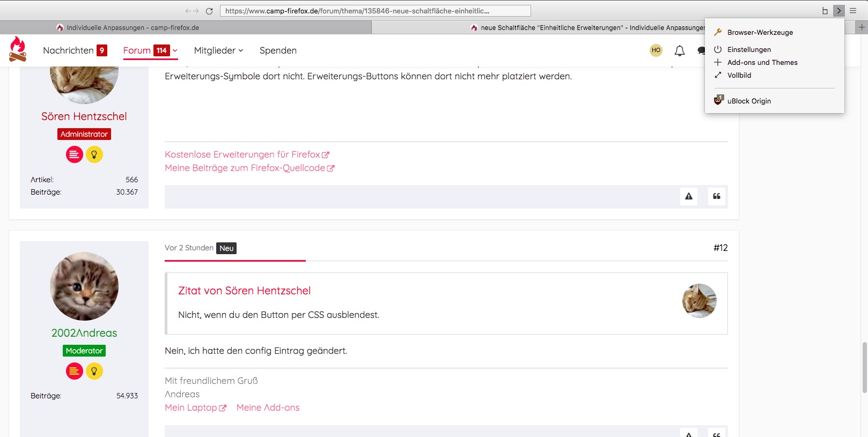The width and height of the screenshot is (868, 437).
Task: Switch to the 'Individuelle Anpassungen - camp-firefox.de' tab
Action: point(186,27)
